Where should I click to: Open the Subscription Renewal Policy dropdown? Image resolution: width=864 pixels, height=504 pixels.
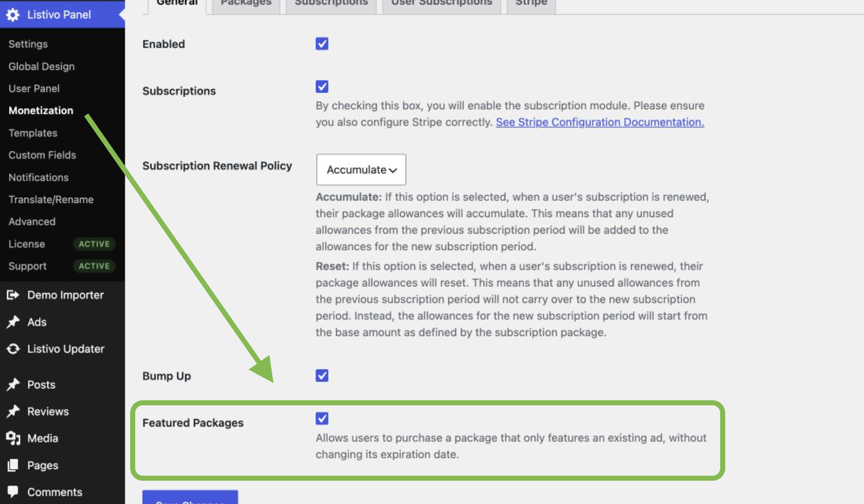coord(361,170)
